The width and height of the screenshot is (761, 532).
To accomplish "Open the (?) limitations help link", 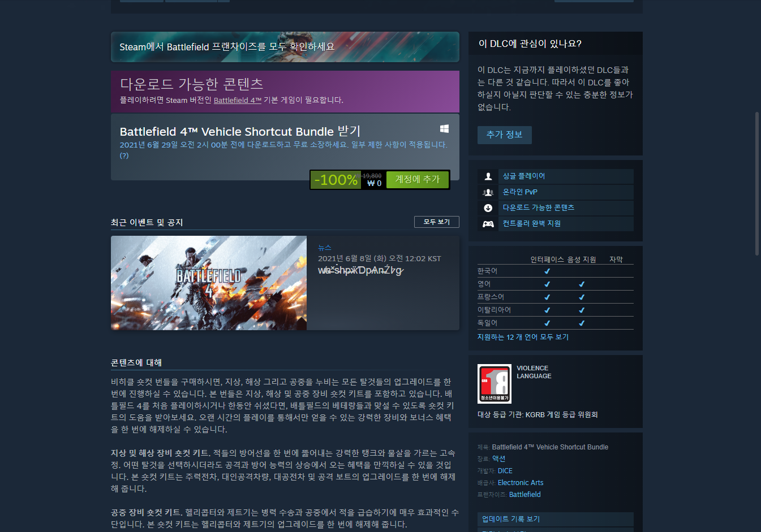I will click(x=124, y=155).
